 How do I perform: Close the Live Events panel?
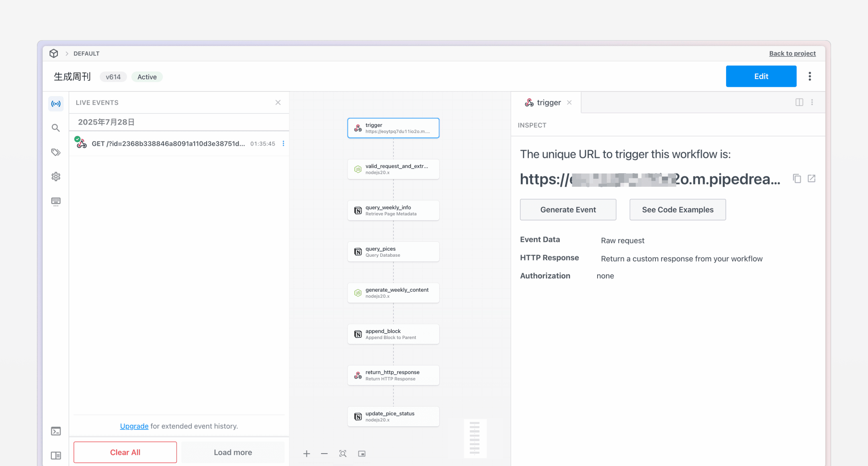click(x=278, y=102)
